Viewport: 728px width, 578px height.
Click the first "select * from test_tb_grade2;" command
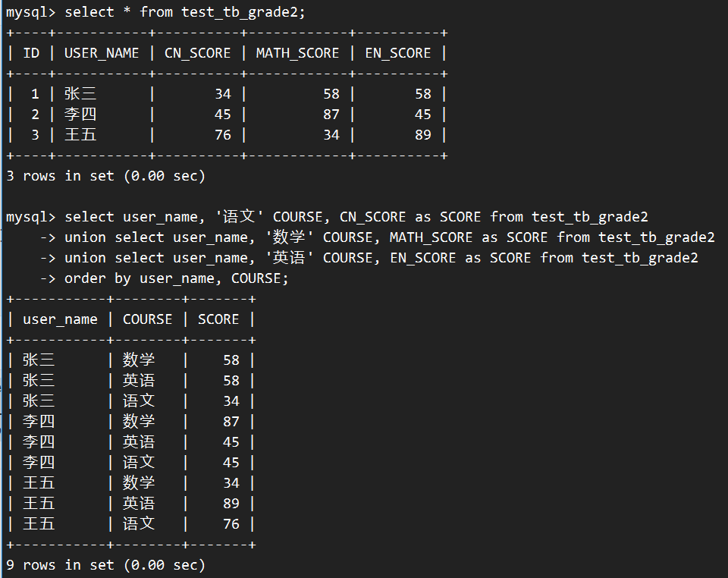[185, 12]
